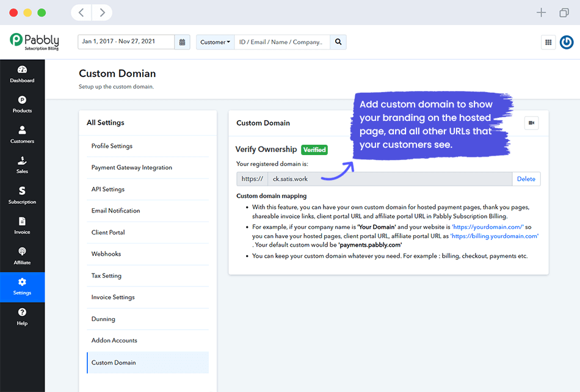Select Webhooks in All Settings
580x392 pixels.
pyautogui.click(x=107, y=253)
